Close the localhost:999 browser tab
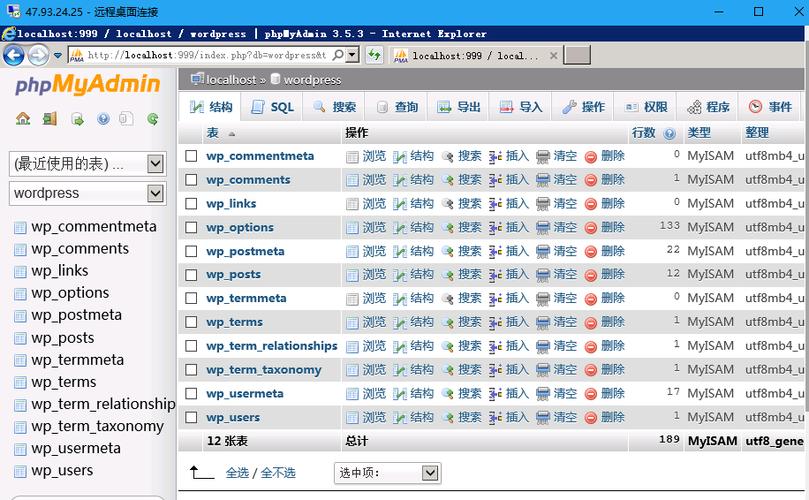Viewport: 809px width, 500px height. pos(554,55)
